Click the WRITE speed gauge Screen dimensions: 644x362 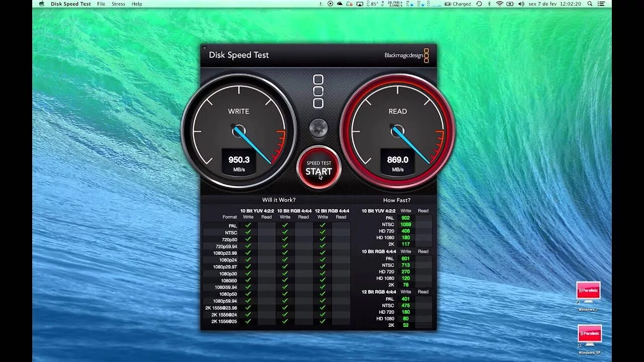238,131
